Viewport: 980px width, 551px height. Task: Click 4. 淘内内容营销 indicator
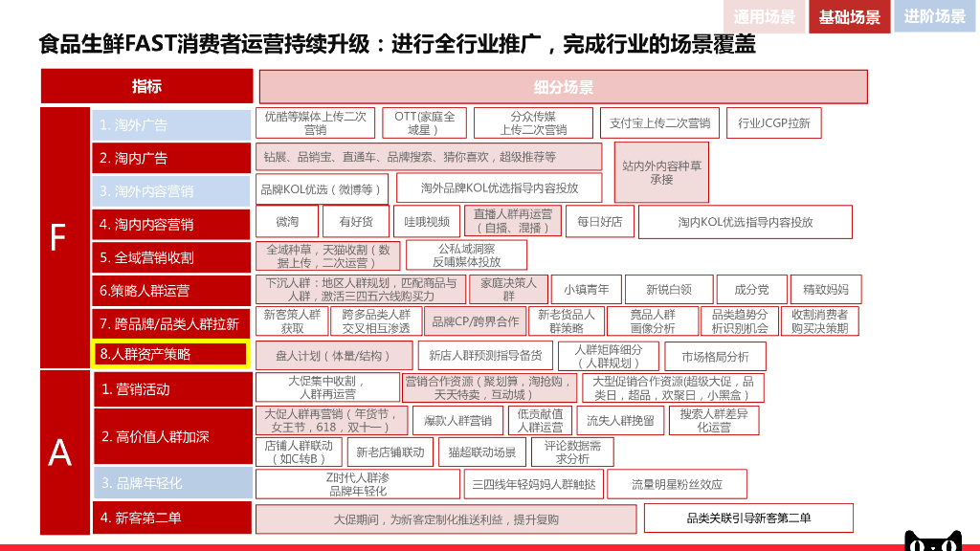171,224
